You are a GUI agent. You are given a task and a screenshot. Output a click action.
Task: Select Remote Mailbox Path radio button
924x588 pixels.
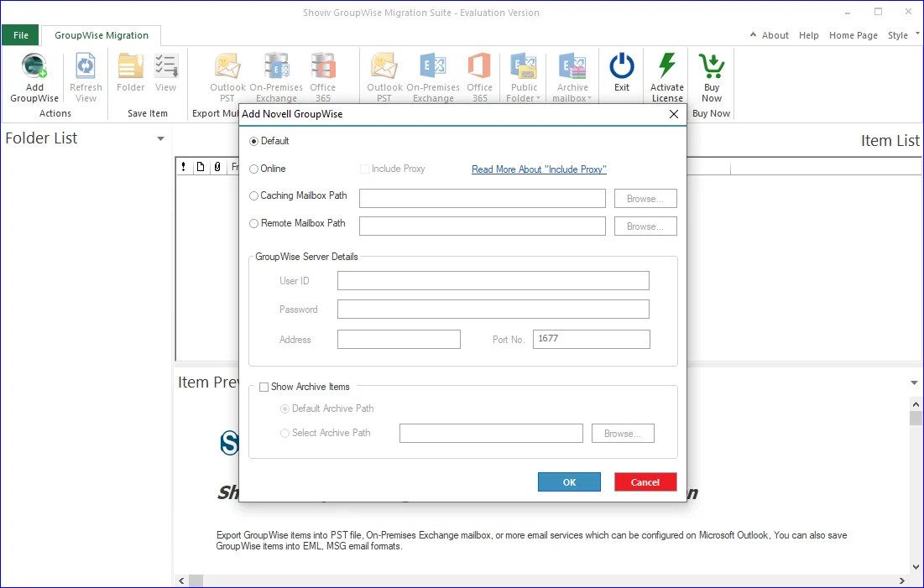point(254,224)
